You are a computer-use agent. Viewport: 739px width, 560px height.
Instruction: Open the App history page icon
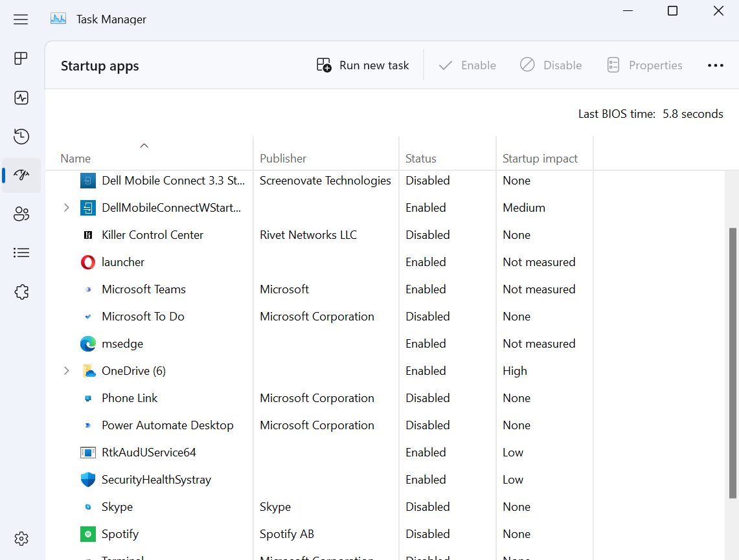pyautogui.click(x=21, y=136)
